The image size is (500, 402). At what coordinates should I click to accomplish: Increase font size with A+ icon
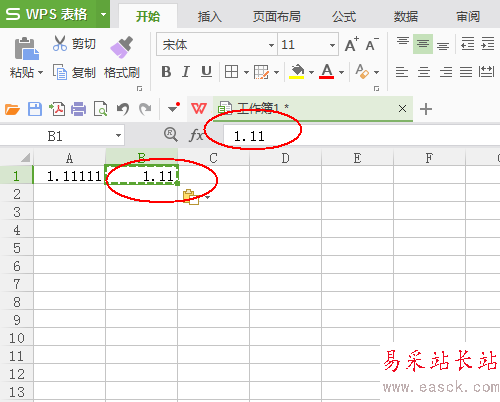[352, 44]
